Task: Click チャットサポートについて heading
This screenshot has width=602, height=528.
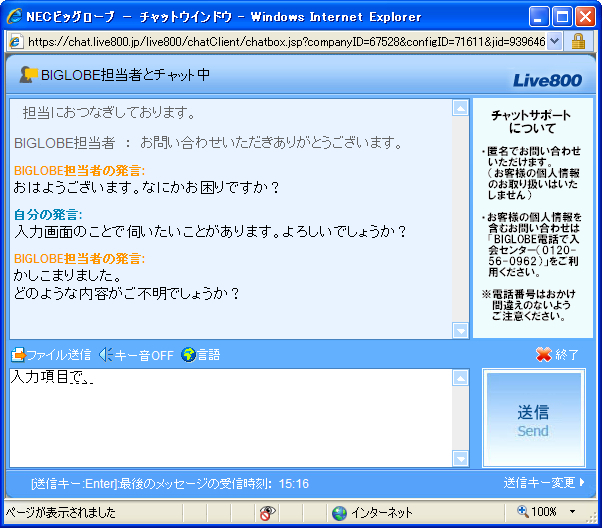Action: click(x=531, y=121)
